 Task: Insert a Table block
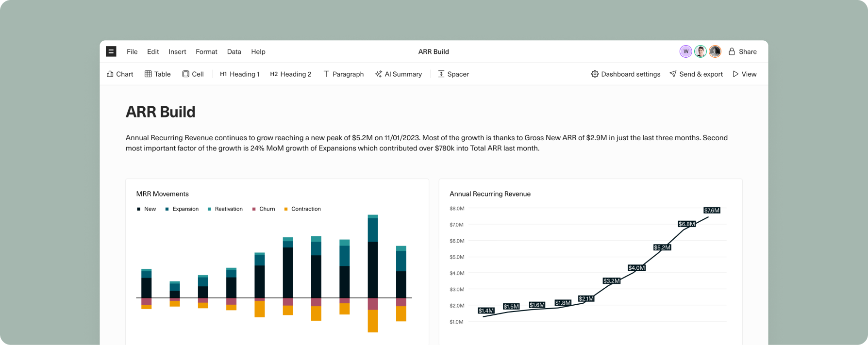158,74
